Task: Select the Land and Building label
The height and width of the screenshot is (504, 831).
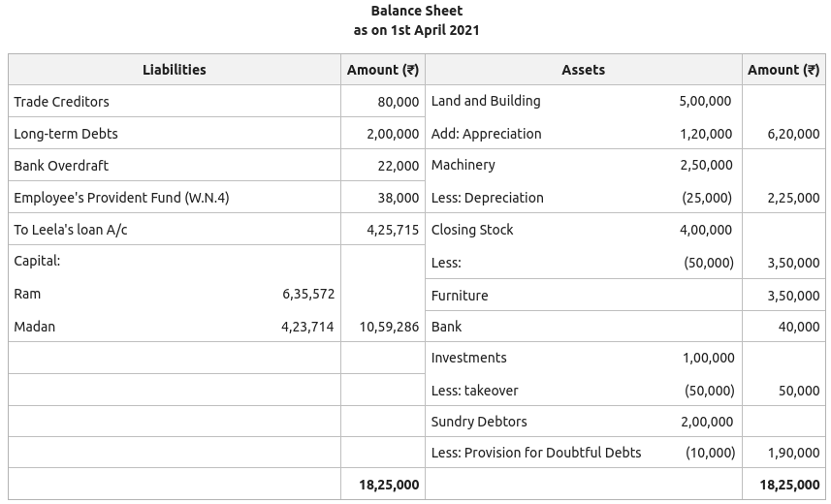Action: pos(486,101)
